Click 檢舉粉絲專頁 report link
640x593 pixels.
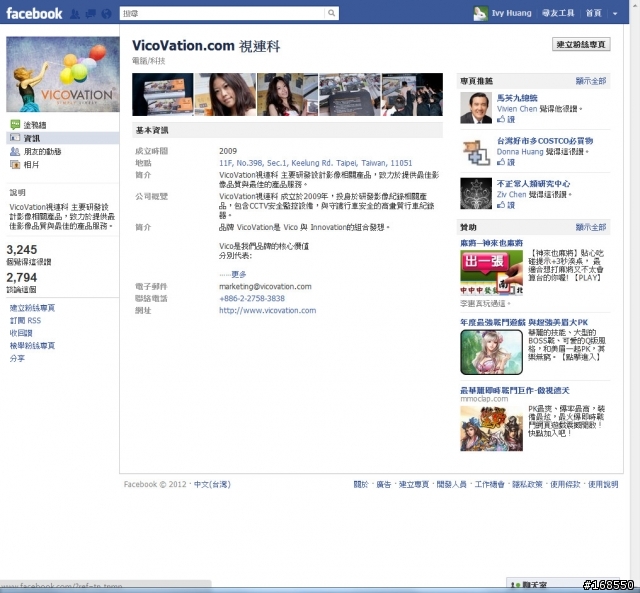[x=32, y=346]
